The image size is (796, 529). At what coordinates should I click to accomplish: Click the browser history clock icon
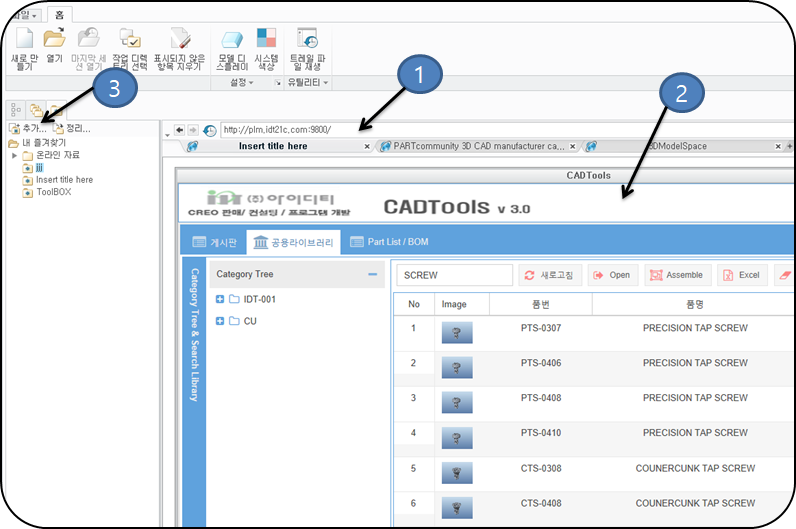click(210, 130)
